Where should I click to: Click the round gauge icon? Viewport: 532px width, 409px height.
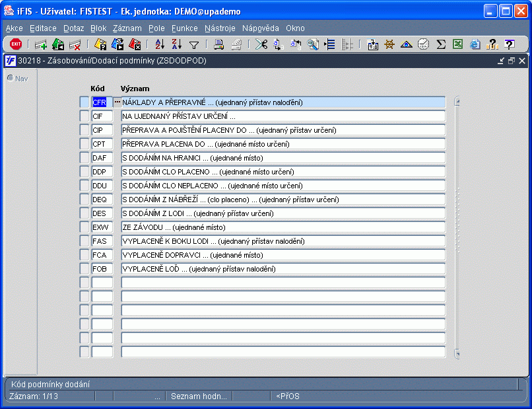tap(424, 44)
